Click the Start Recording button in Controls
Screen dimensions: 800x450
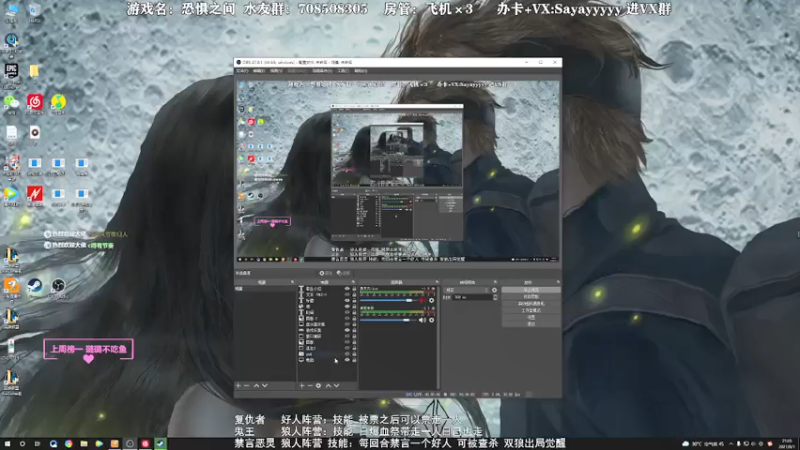click(x=531, y=296)
